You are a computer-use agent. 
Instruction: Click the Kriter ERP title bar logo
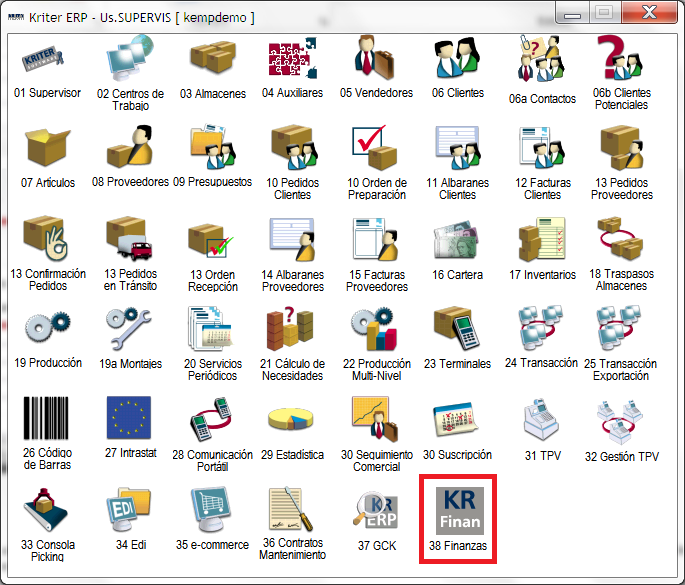16,17
